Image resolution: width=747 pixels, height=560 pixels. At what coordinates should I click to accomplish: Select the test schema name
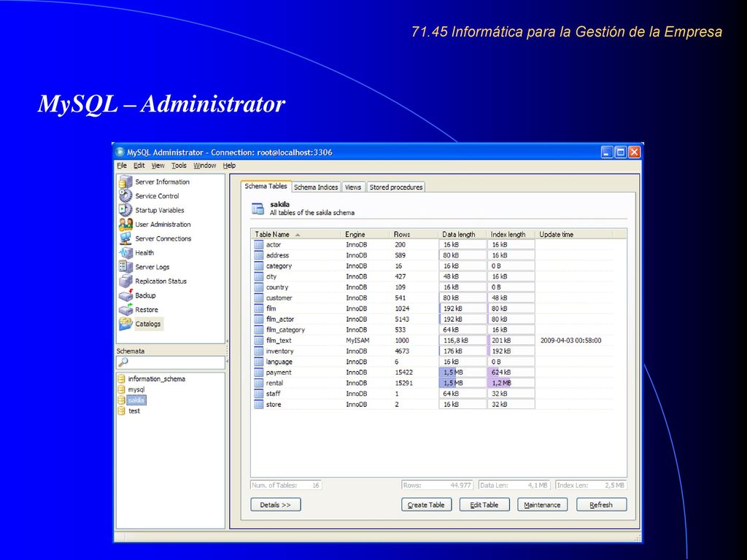point(134,411)
